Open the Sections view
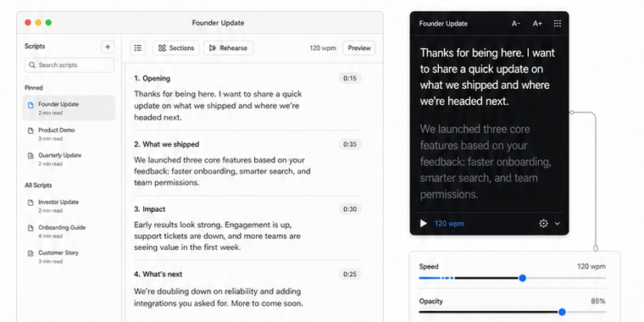Image resolution: width=644 pixels, height=322 pixels. [176, 48]
